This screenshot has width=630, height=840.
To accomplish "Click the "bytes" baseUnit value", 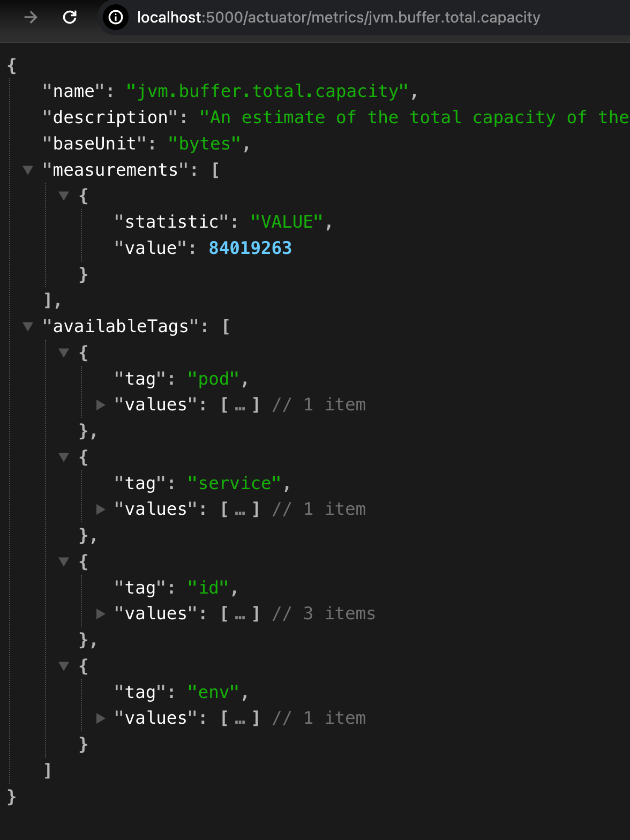I will click(204, 144).
